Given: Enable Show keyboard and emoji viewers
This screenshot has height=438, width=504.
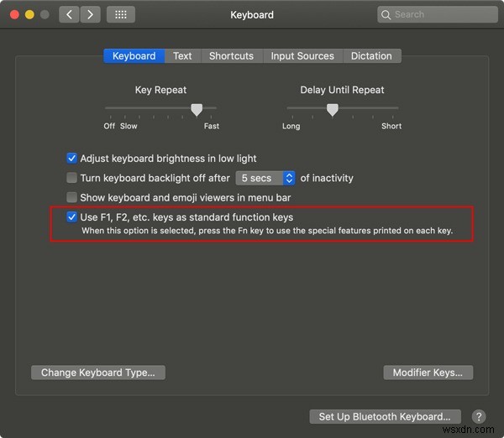Looking at the screenshot, I should click(71, 197).
